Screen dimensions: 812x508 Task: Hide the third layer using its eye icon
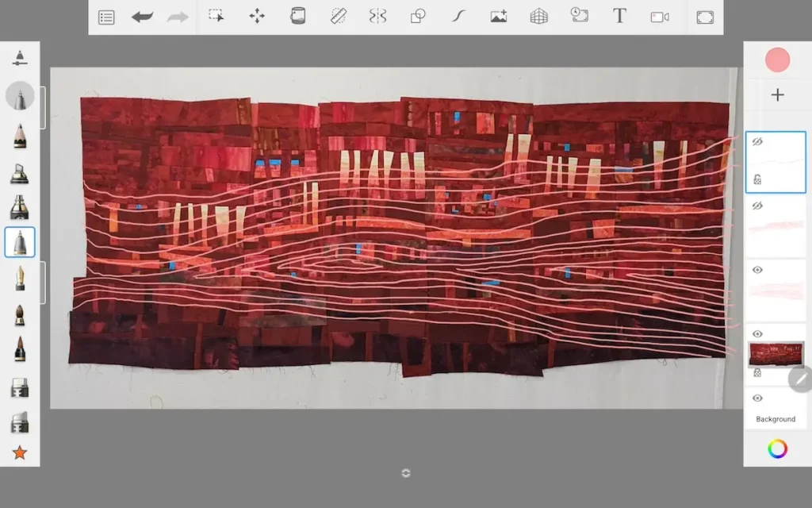758,267
